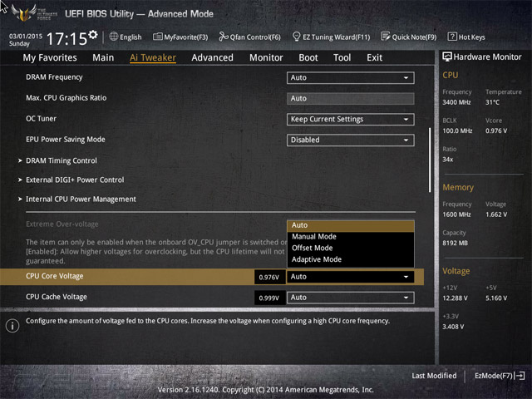Choose Auto in voltage mode list

tap(350, 225)
